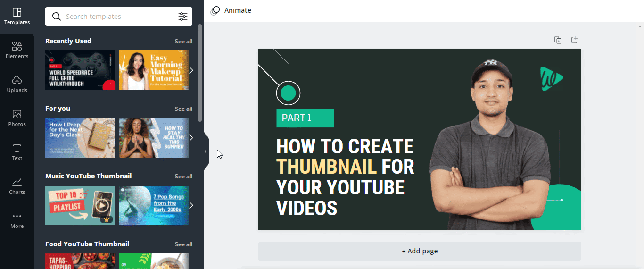Click the Food YouTube Thumbnail heading
The height and width of the screenshot is (269, 644).
(x=87, y=244)
